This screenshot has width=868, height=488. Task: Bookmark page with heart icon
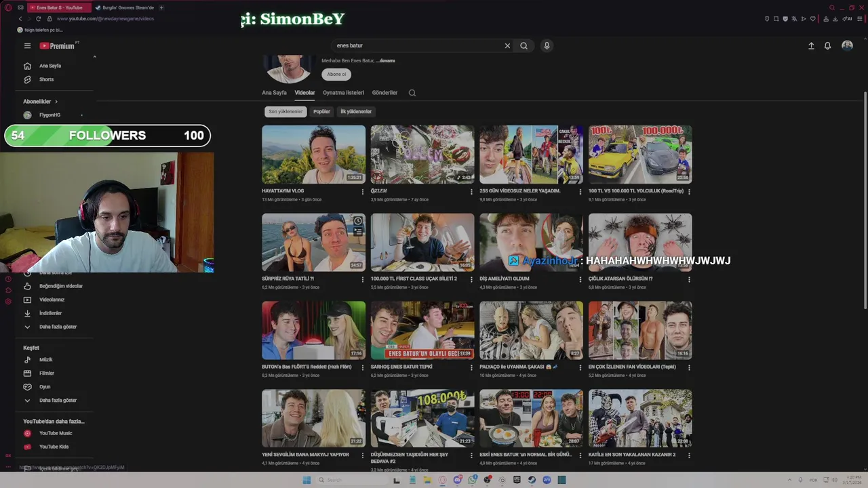(x=812, y=19)
